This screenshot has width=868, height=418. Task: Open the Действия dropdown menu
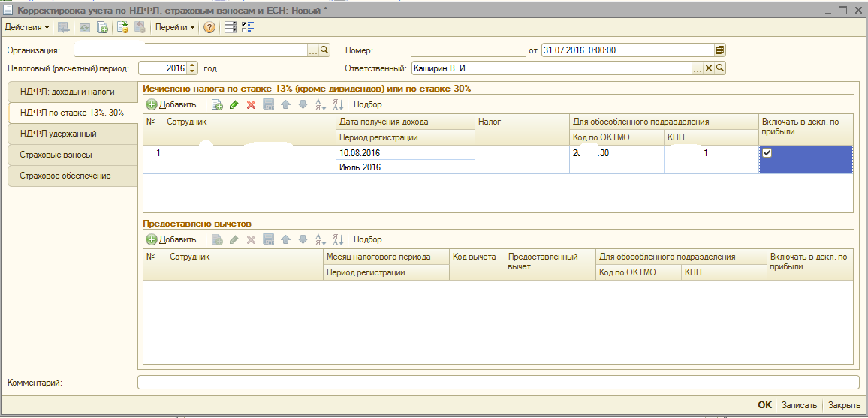27,27
